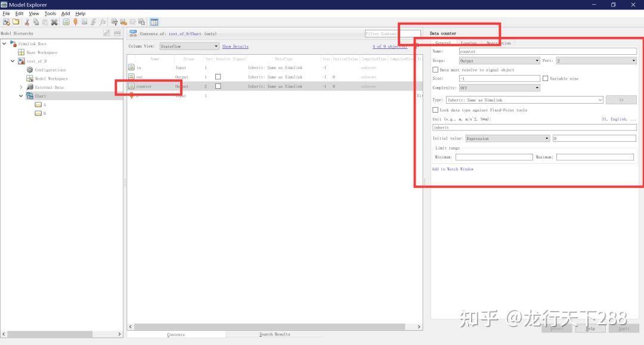This screenshot has width=644, height=345.
Task: Enable Lock data type against Fixed-Point tools
Action: tap(436, 110)
